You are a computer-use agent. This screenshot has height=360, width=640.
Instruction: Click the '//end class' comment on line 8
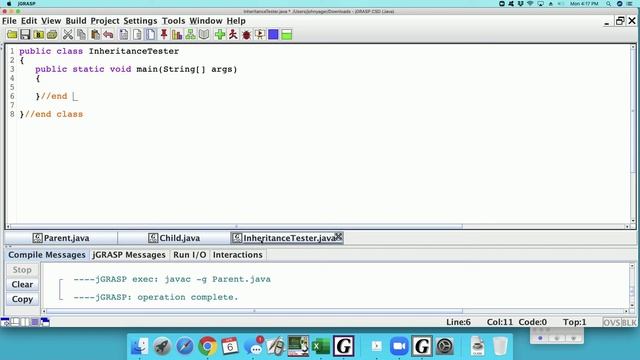[54, 114]
